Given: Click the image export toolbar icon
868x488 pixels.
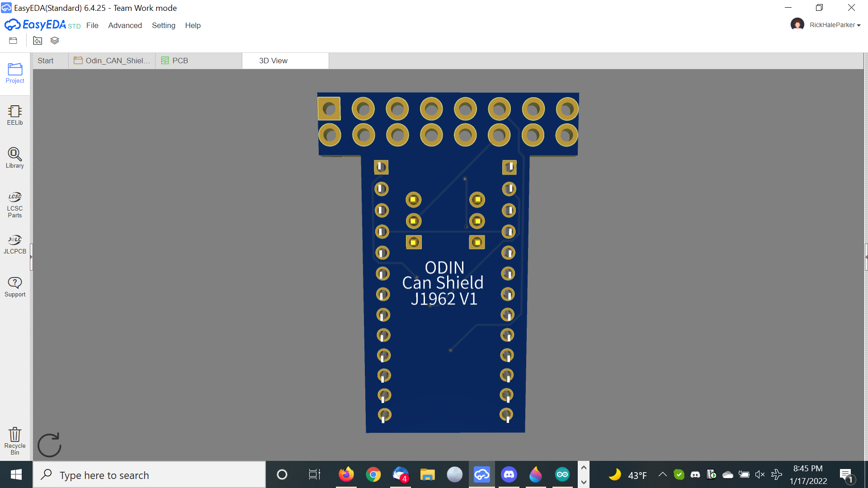Looking at the screenshot, I should pos(38,41).
